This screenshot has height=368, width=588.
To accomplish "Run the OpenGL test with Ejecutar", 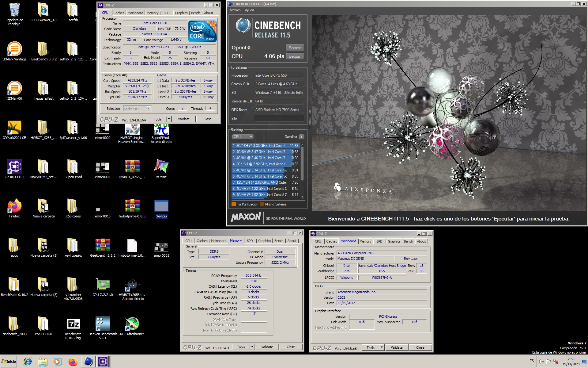I will [295, 48].
